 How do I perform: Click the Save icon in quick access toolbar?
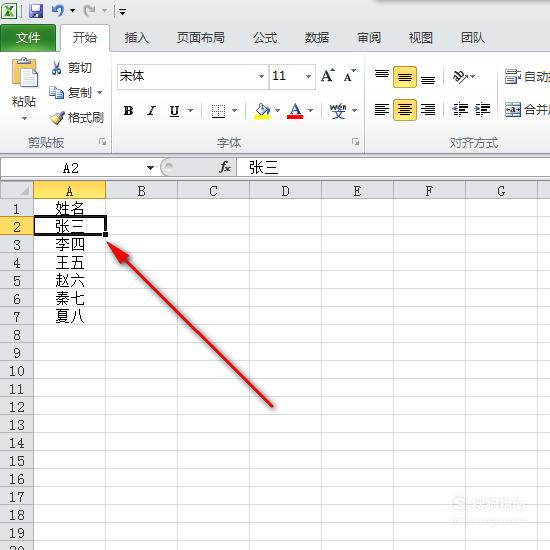tap(36, 11)
